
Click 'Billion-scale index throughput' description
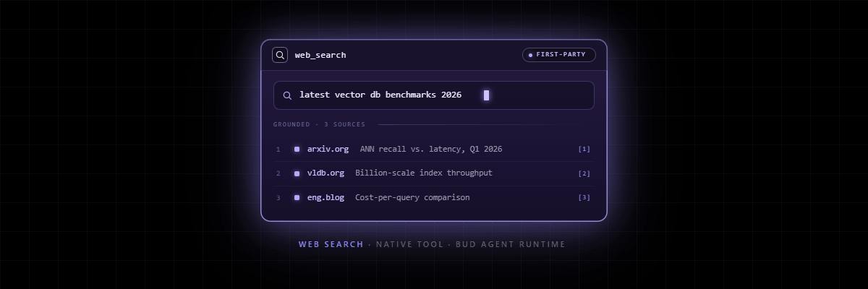[x=424, y=173]
